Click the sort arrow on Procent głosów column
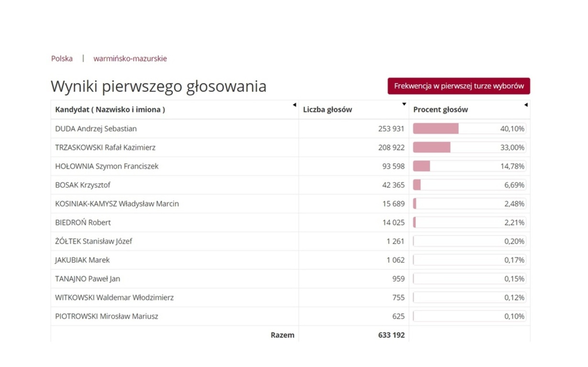 pyautogui.click(x=526, y=105)
